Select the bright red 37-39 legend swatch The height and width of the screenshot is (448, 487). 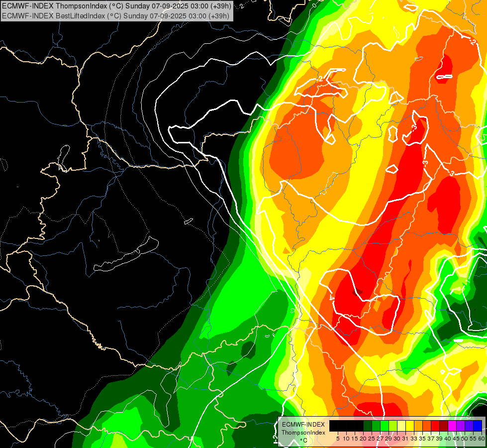[x=435, y=426]
